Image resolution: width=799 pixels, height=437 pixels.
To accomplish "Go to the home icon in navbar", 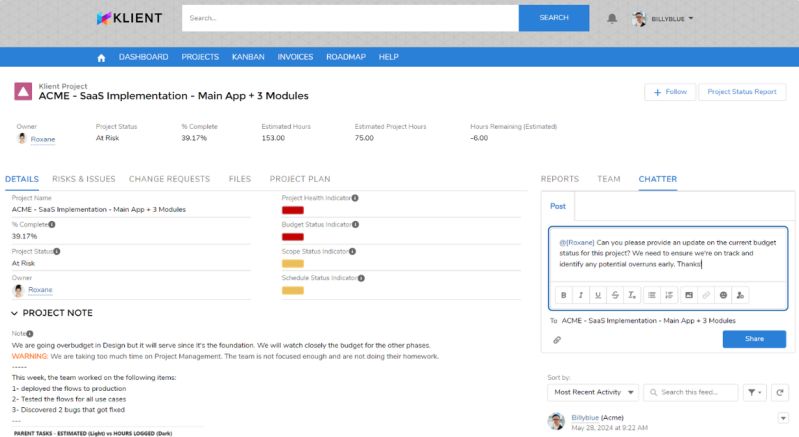I will (101, 58).
